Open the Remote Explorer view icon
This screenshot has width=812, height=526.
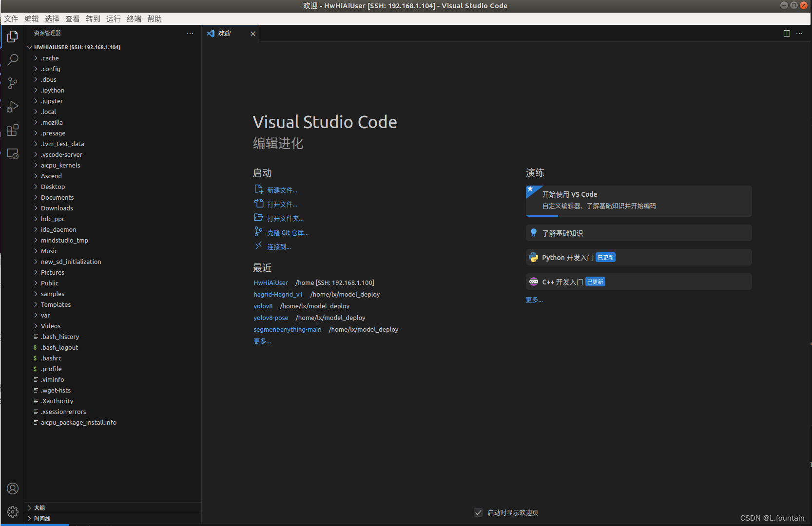click(13, 154)
